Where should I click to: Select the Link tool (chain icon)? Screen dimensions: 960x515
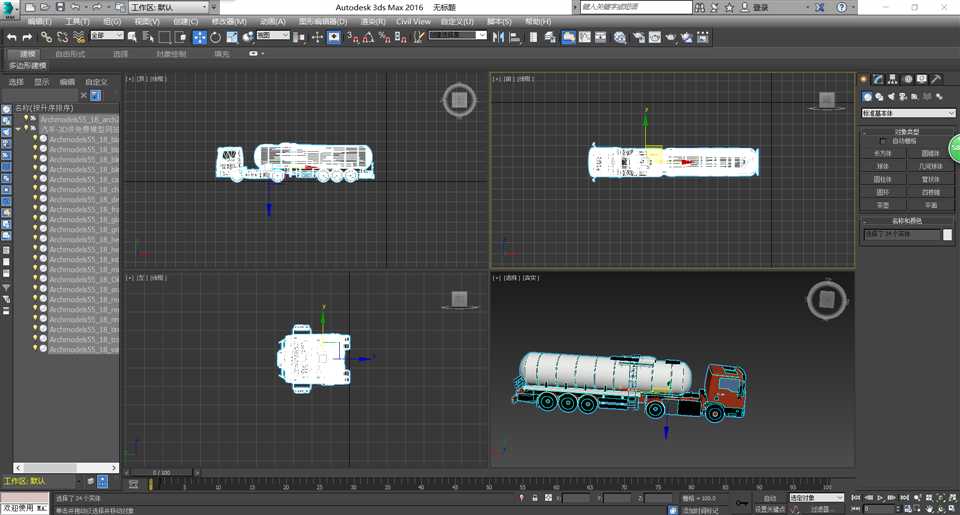click(x=46, y=37)
